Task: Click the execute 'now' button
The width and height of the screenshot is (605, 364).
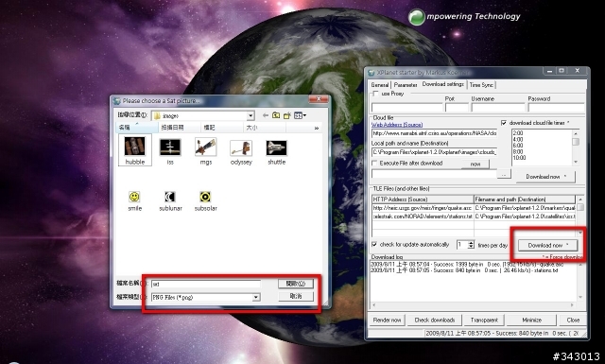Action: [x=475, y=165]
